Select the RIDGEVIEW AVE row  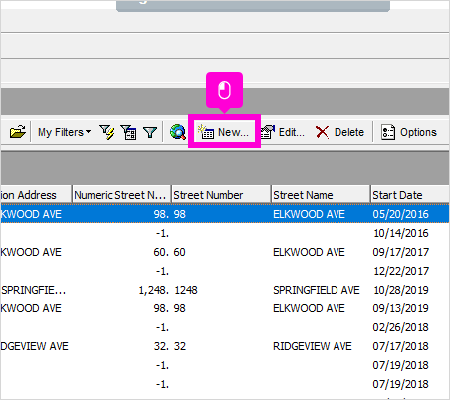tap(225, 346)
